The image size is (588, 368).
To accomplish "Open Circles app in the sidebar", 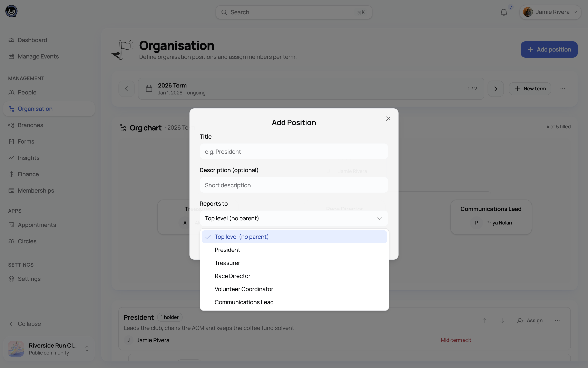I will click(49, 241).
